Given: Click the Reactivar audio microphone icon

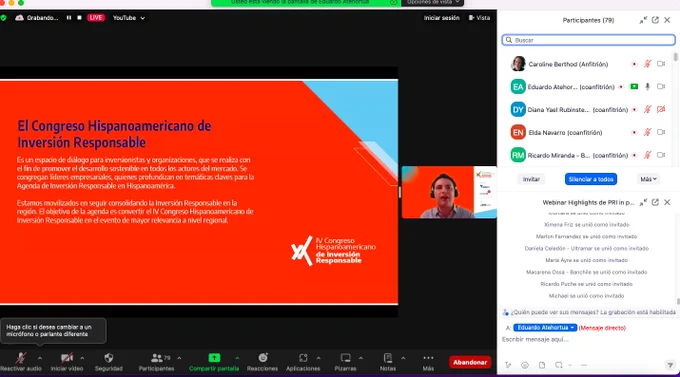Looking at the screenshot, I should click(20, 358).
